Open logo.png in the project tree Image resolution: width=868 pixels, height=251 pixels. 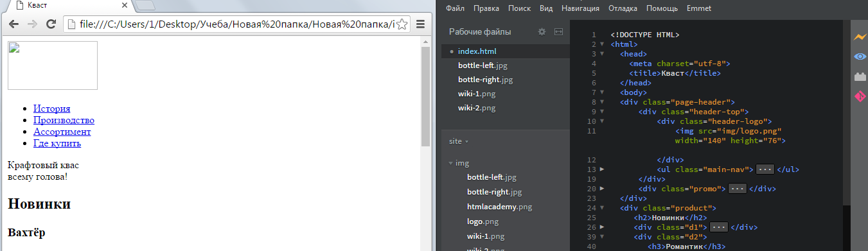pyautogui.click(x=483, y=221)
